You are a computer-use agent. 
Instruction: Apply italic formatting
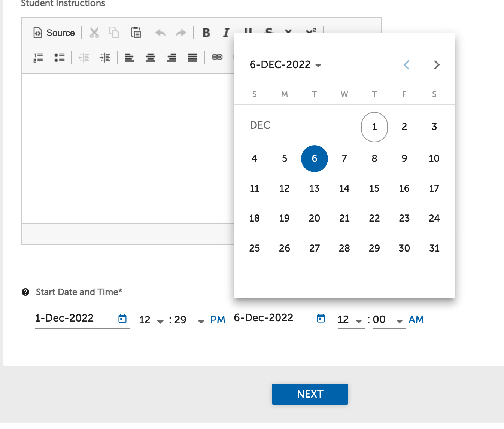pyautogui.click(x=226, y=33)
